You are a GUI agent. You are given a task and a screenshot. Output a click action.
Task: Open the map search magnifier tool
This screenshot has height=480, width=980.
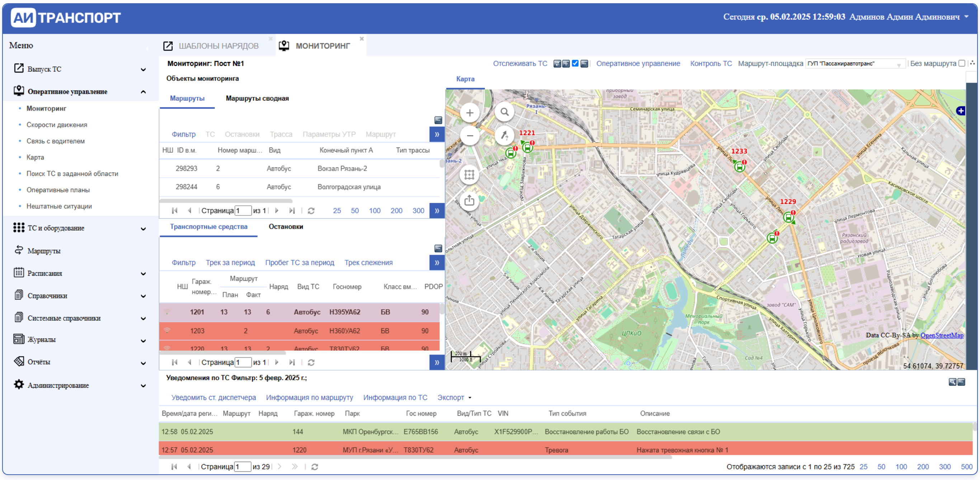(504, 112)
